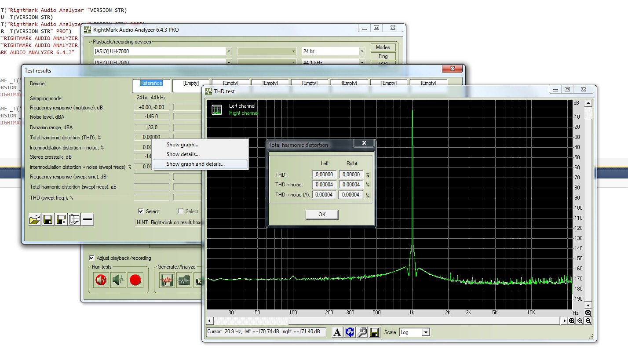The image size is (628, 364).
Task: Click the graph's horizontal scrollbar track
Action: pyautogui.click(x=387, y=321)
